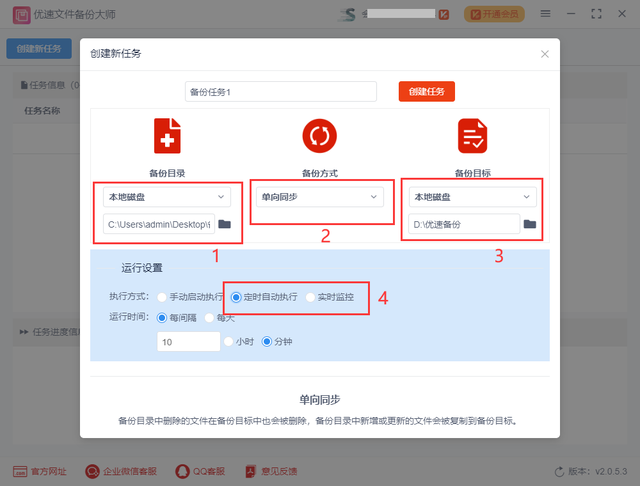Click the 任务名称 column header
Viewport: 640px width, 486px height.
click(x=42, y=111)
